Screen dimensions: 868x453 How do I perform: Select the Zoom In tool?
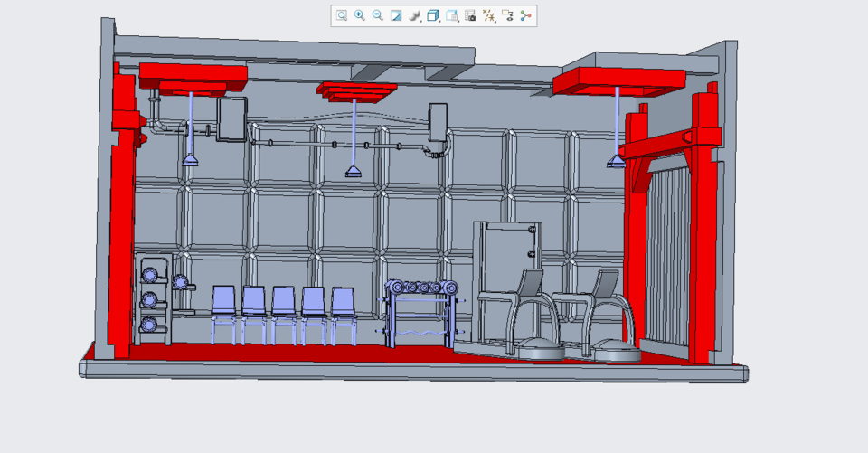360,15
